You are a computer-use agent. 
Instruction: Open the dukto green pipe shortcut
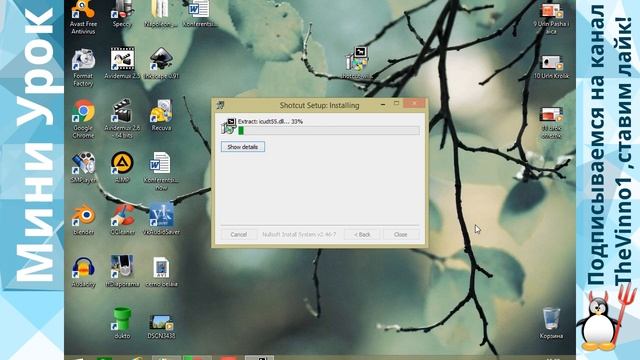click(x=122, y=324)
